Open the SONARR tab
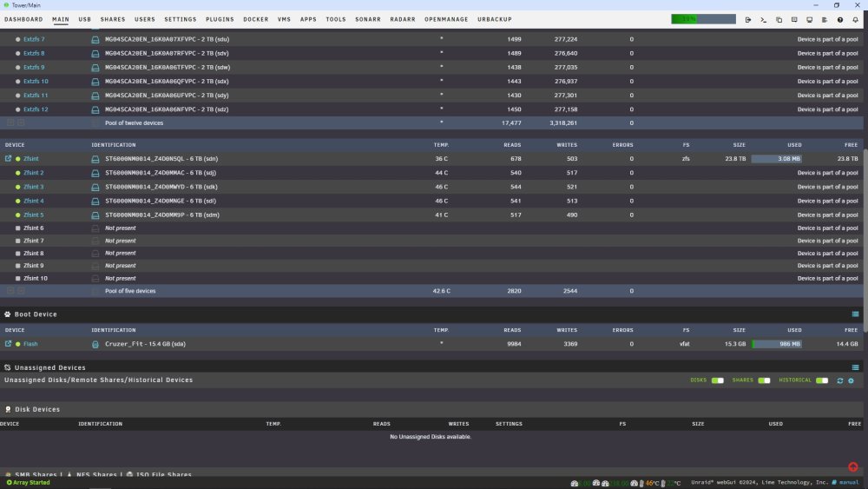This screenshot has width=868, height=489. click(368, 19)
